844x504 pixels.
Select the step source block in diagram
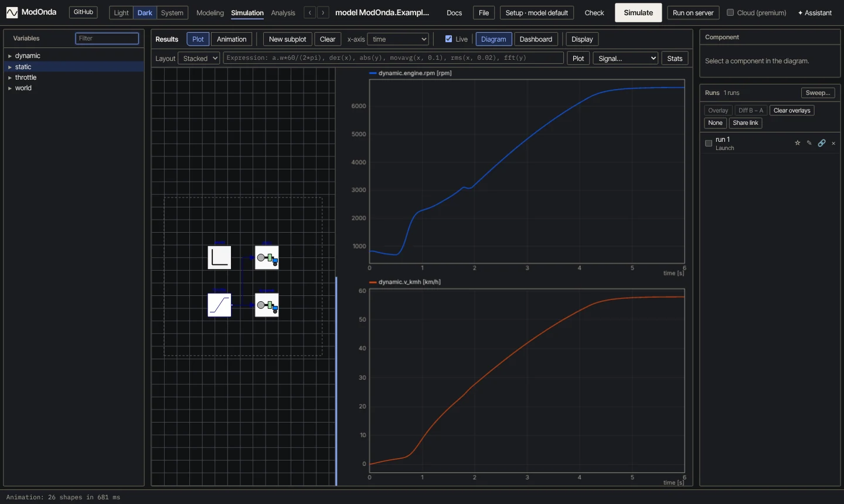coord(219,257)
